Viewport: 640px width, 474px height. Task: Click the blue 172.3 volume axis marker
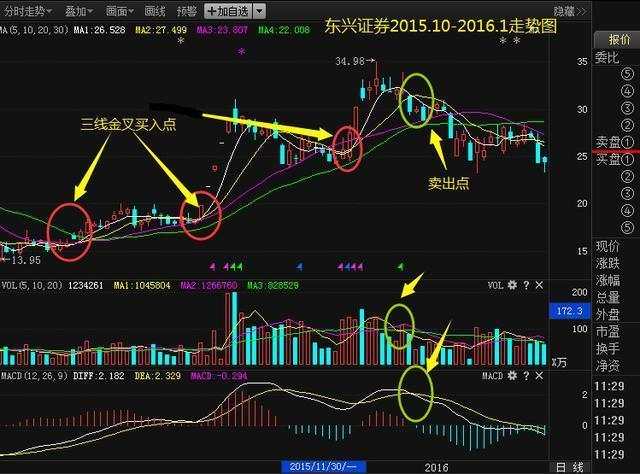click(570, 311)
